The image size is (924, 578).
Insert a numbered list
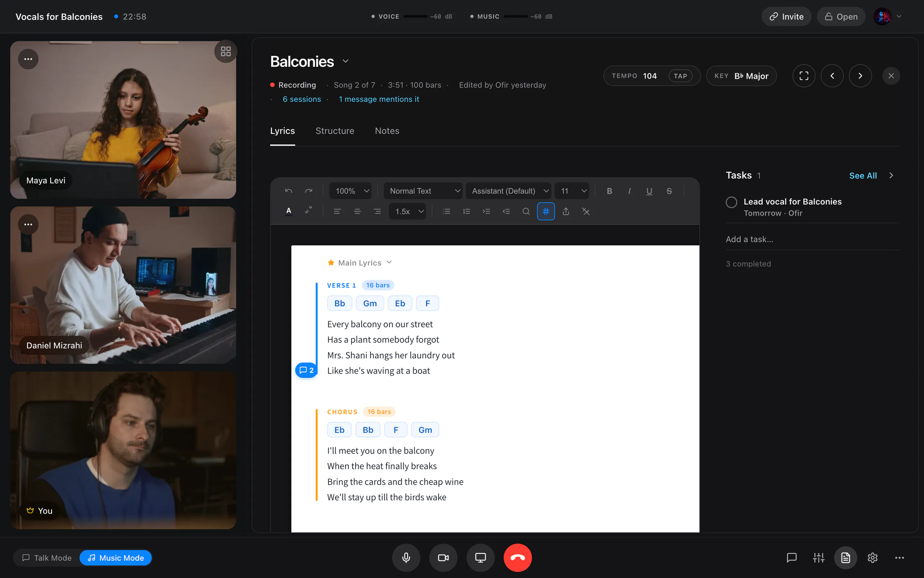pyautogui.click(x=466, y=211)
